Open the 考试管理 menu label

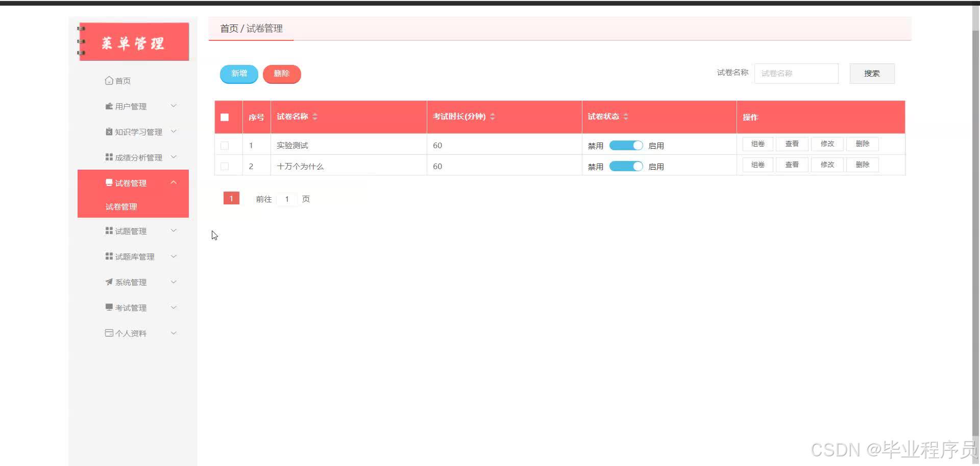click(x=131, y=308)
